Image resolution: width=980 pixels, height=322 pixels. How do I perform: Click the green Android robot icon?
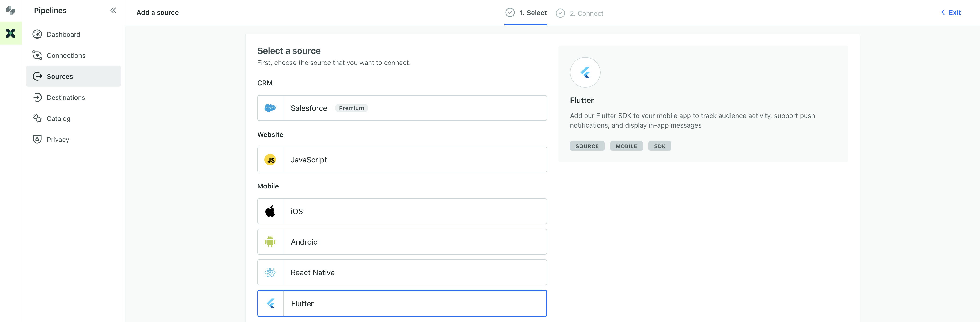click(x=270, y=242)
